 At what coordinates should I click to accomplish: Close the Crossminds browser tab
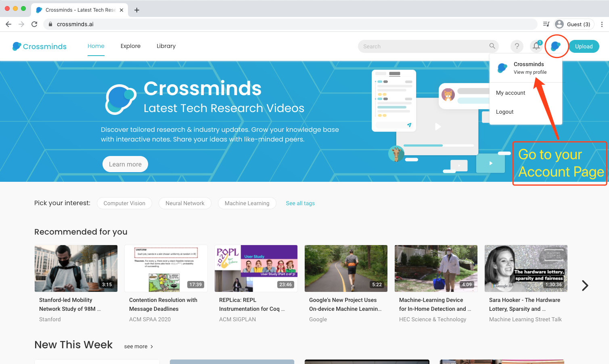point(121,10)
